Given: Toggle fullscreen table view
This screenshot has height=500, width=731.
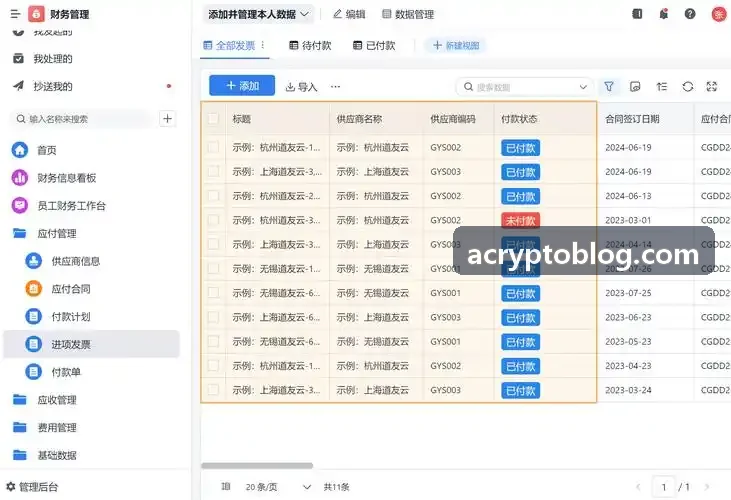Looking at the screenshot, I should (x=712, y=87).
